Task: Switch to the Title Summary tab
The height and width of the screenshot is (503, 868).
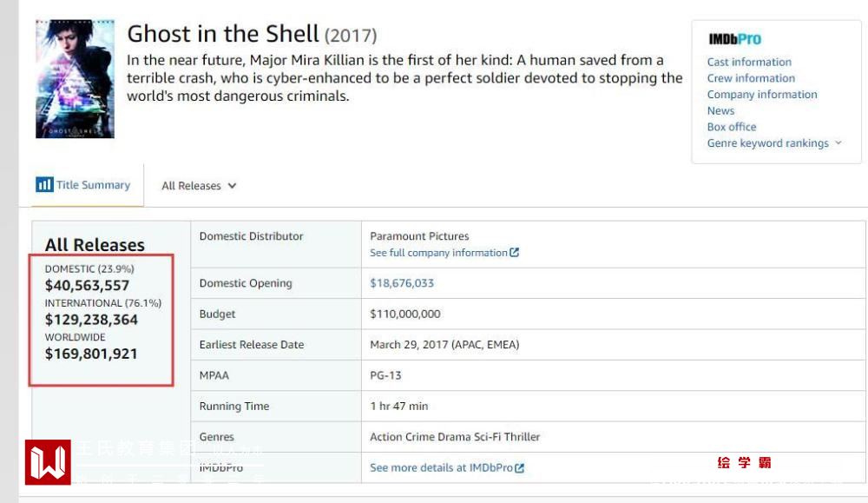Action: tap(93, 185)
